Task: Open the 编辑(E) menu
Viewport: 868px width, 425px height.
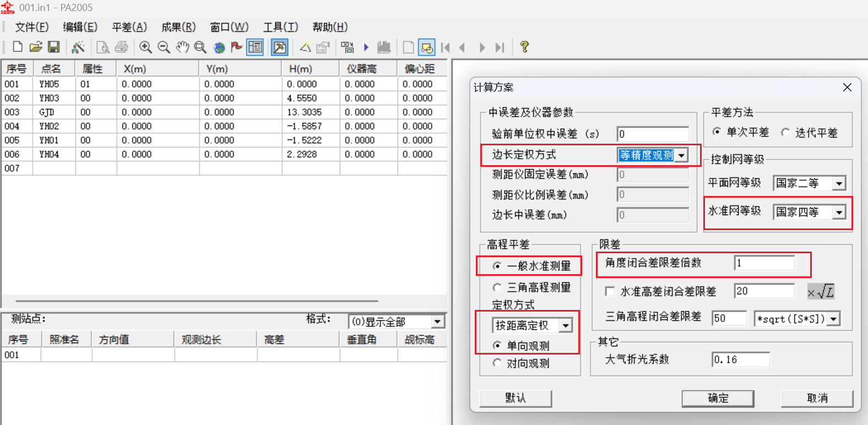Action: point(80,27)
